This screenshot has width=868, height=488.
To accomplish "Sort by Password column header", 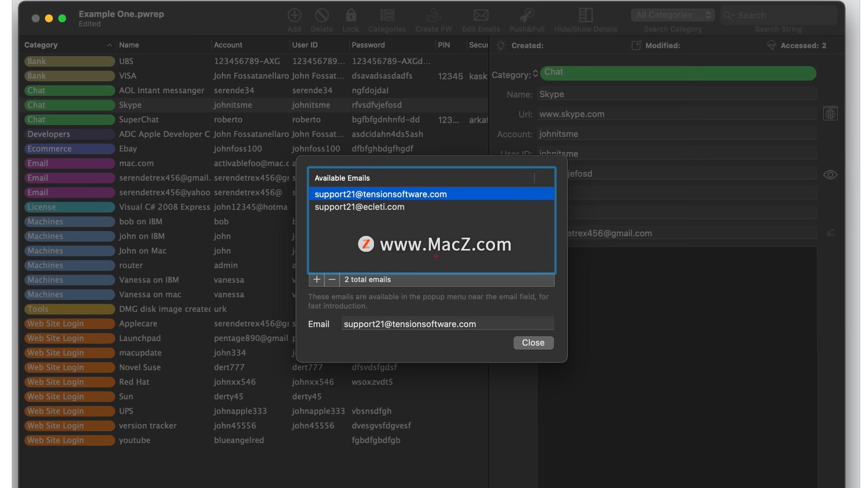I will click(x=392, y=45).
